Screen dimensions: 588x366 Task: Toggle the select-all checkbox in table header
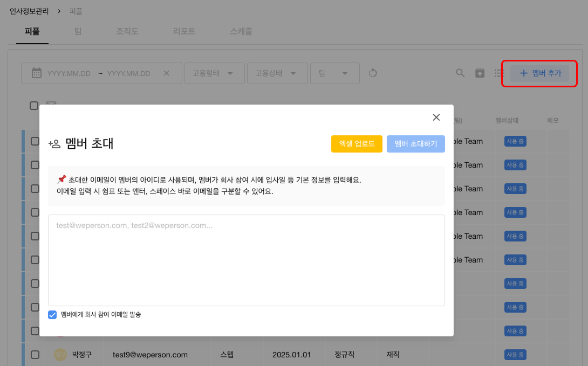tap(34, 106)
